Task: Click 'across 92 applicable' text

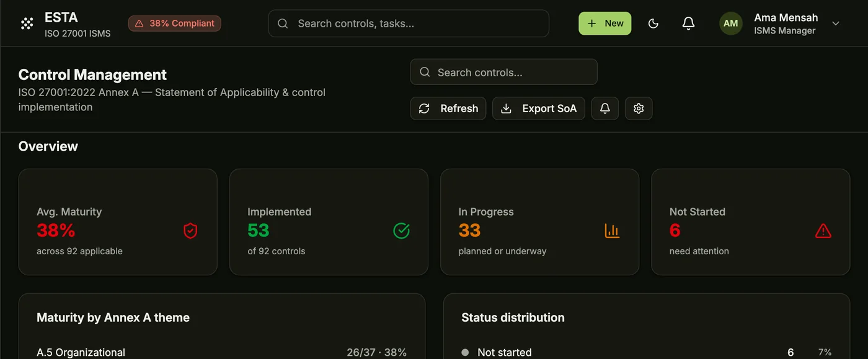Action: tap(79, 251)
